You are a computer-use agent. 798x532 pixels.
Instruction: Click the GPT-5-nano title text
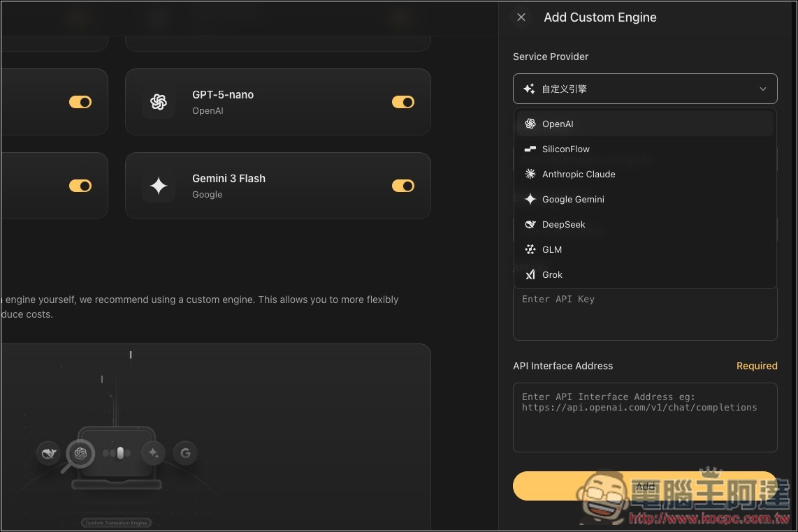223,94
